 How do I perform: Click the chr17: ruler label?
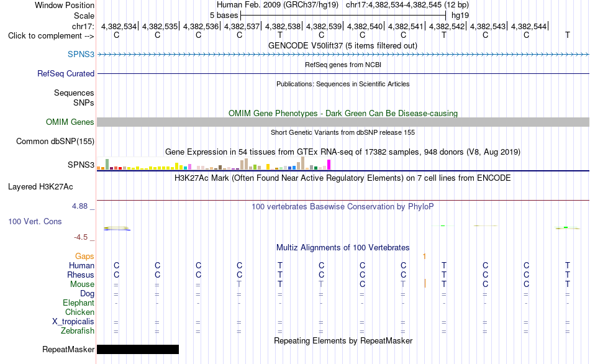point(83,26)
